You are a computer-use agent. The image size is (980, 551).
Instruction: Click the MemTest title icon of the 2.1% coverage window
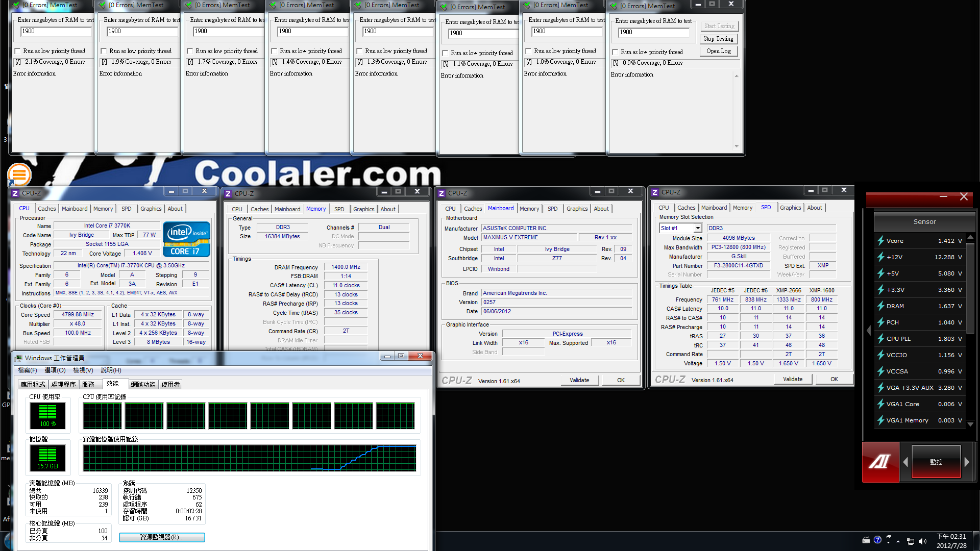[16, 5]
